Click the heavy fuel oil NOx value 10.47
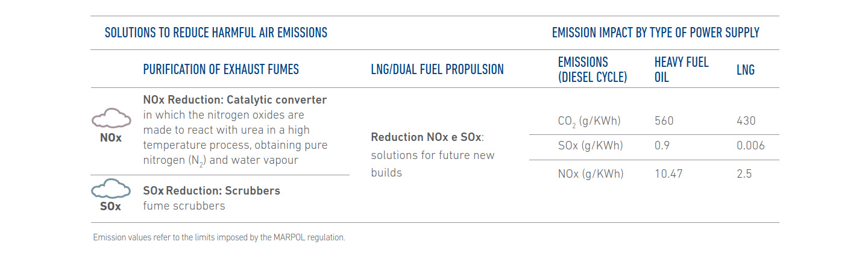 (668, 173)
